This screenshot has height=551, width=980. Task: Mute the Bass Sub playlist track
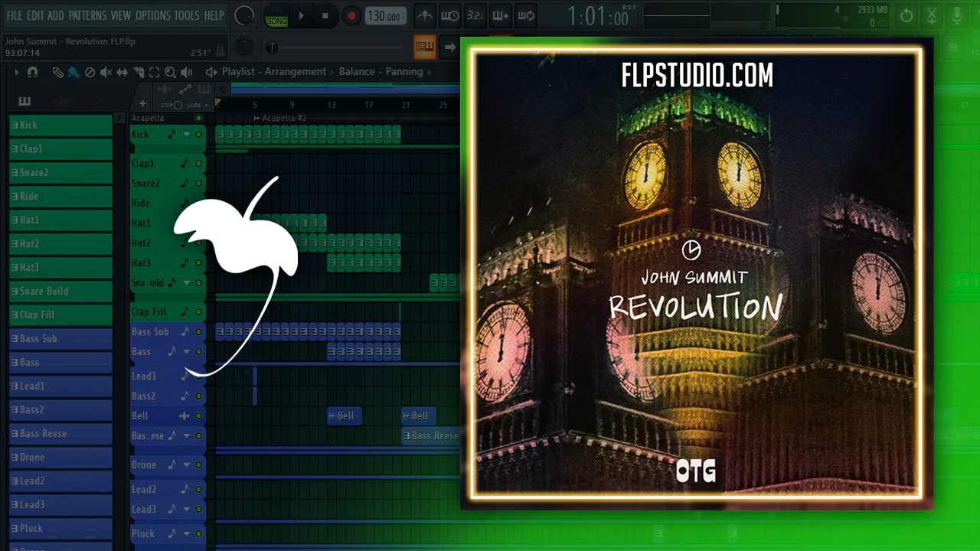(199, 332)
